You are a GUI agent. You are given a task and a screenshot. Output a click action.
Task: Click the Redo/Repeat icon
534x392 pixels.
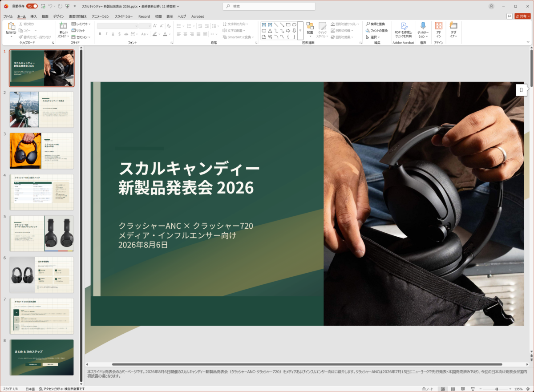point(60,6)
